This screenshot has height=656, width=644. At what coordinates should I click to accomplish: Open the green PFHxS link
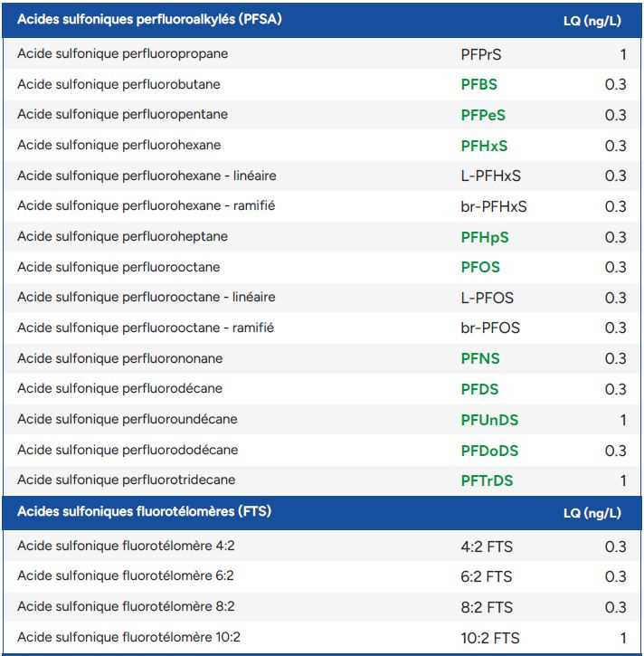(x=484, y=146)
